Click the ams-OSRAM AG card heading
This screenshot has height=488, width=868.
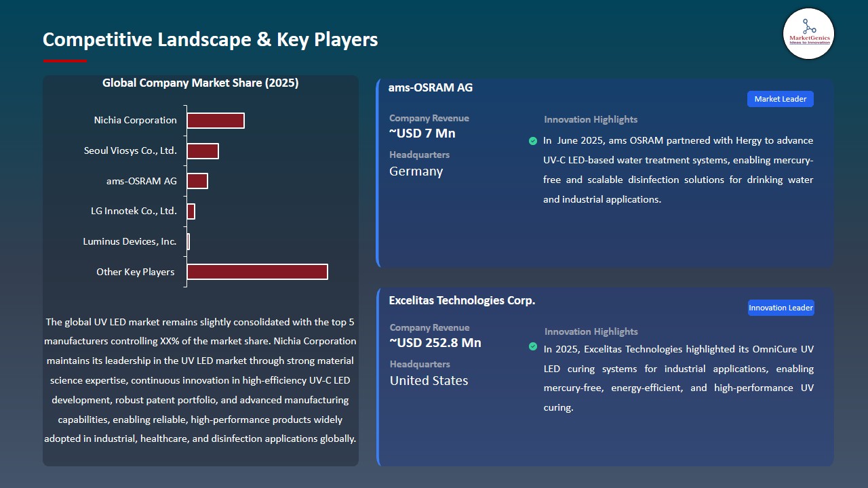(x=431, y=87)
